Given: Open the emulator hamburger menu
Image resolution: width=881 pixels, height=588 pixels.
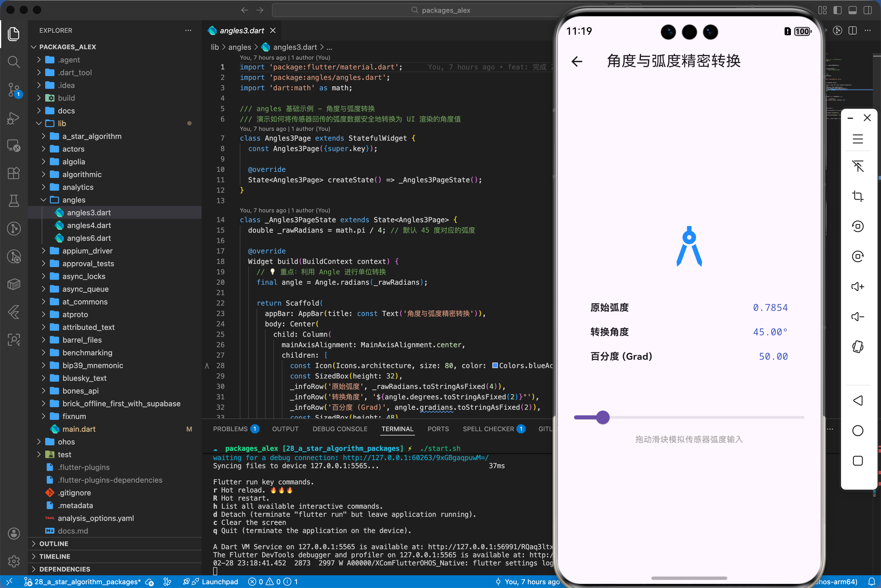Looking at the screenshot, I should tap(858, 139).
